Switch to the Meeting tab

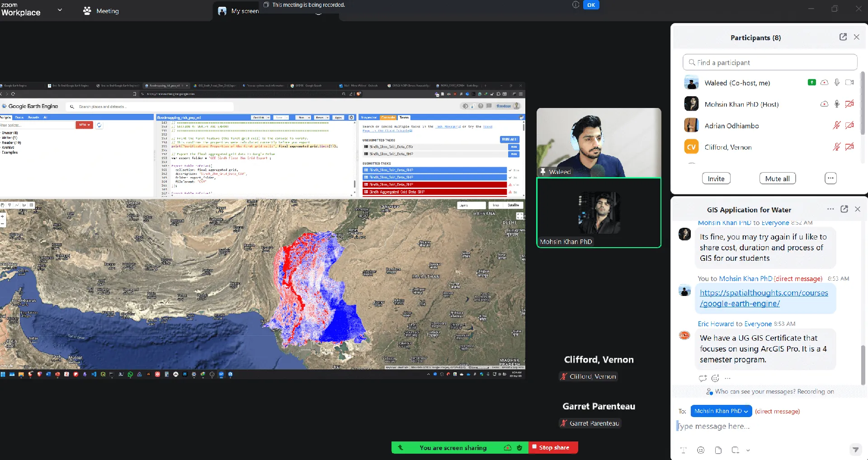[101, 11]
